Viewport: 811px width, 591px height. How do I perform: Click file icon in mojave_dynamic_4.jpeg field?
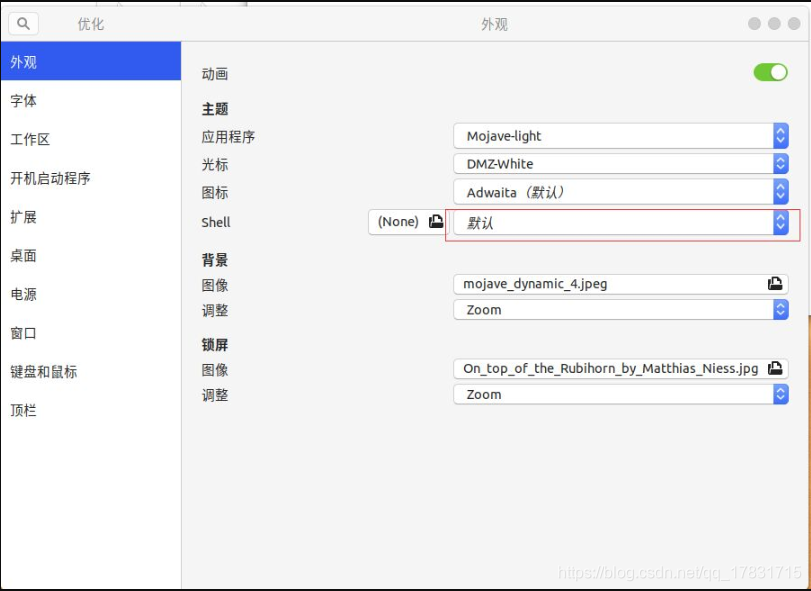[775, 283]
